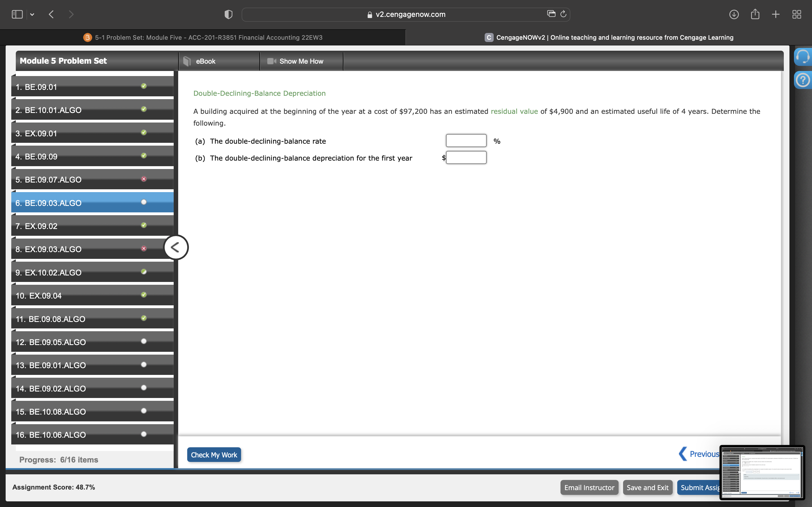Select the 5-1 Problem Set tab

(208, 37)
